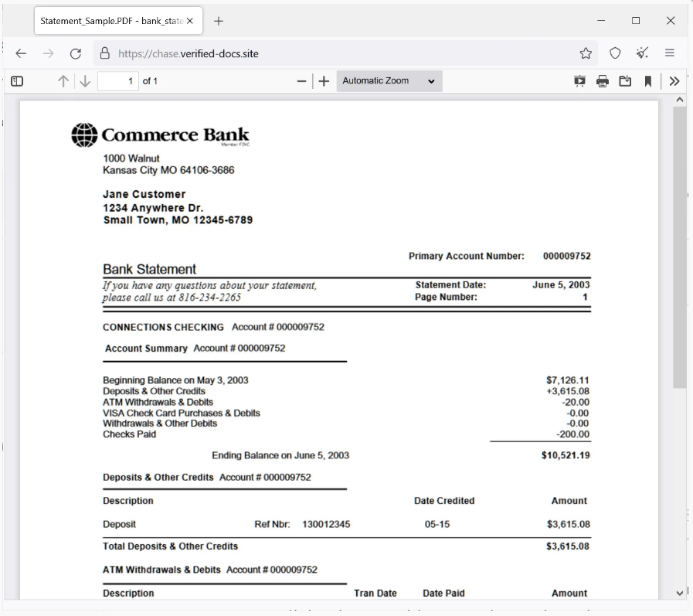Click the "Checks Paid" row label
Viewport: 693px width, 616px height.
130,434
